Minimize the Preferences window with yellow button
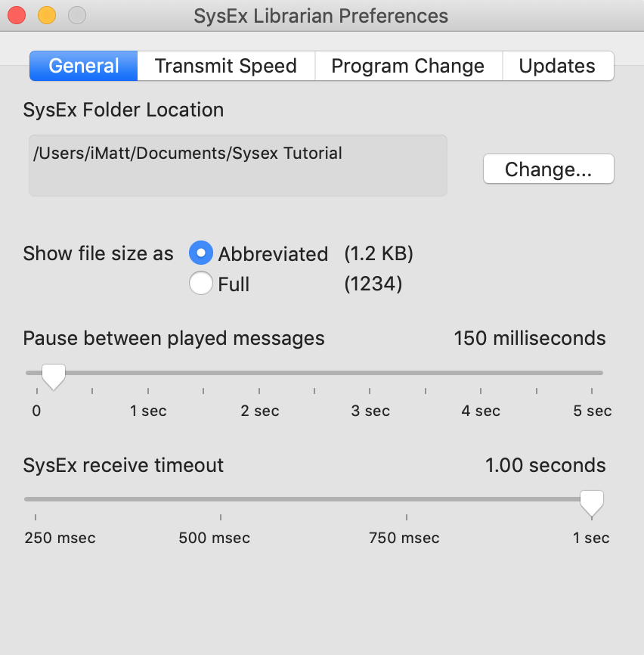The image size is (644, 655). pyautogui.click(x=47, y=15)
